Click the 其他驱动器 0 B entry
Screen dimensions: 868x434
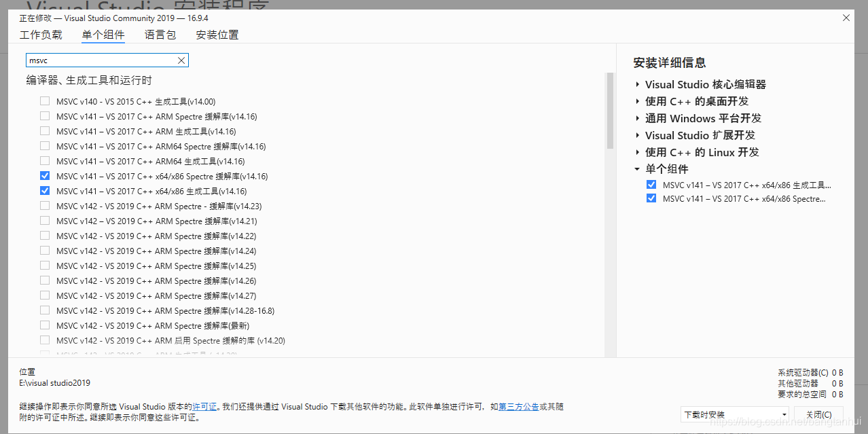tap(810, 383)
